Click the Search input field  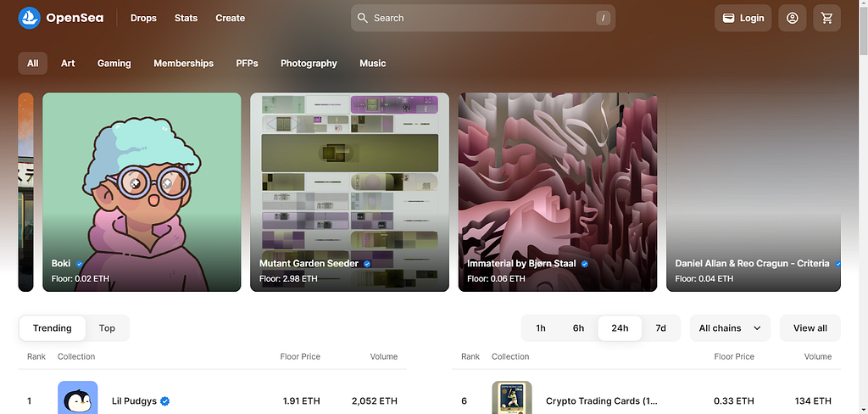tap(482, 19)
